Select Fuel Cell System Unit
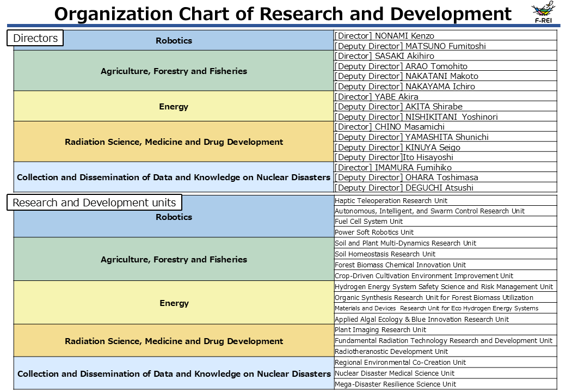This screenshot has width=566, height=392. point(369,222)
